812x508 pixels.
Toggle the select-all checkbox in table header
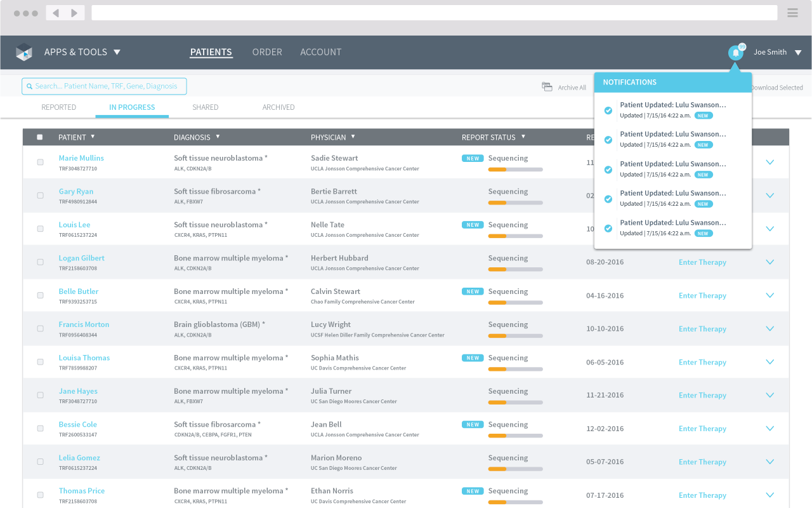point(40,137)
